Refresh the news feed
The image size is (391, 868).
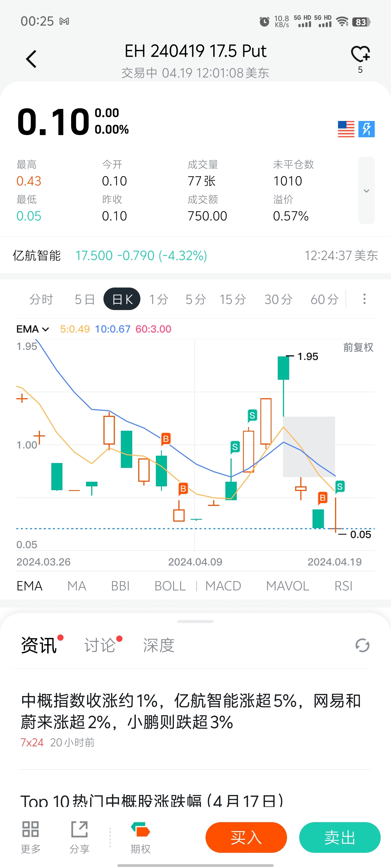362,645
